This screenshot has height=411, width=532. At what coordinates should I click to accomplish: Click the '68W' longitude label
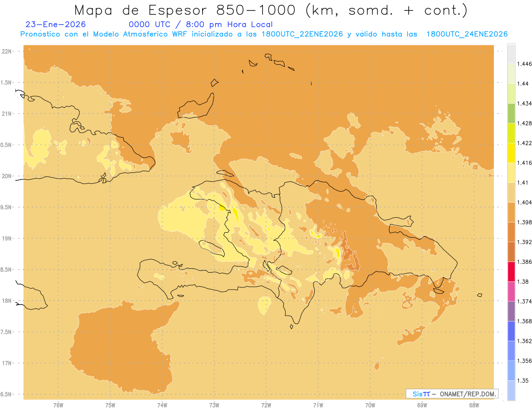pyautogui.click(x=474, y=405)
